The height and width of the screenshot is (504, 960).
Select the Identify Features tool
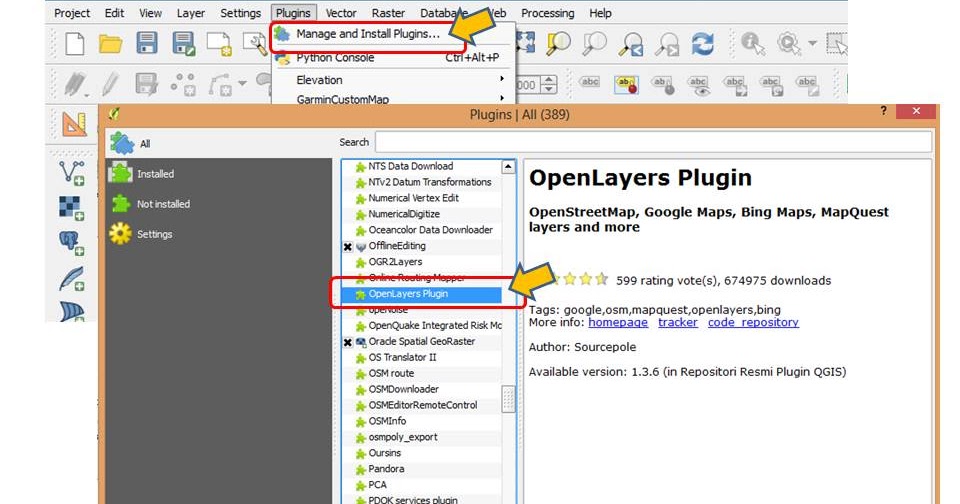(752, 43)
